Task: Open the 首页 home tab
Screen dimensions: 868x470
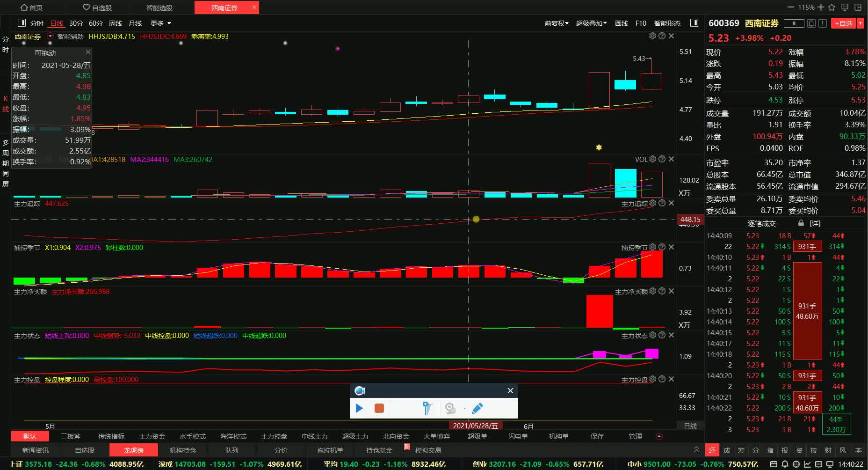Action: click(x=32, y=7)
